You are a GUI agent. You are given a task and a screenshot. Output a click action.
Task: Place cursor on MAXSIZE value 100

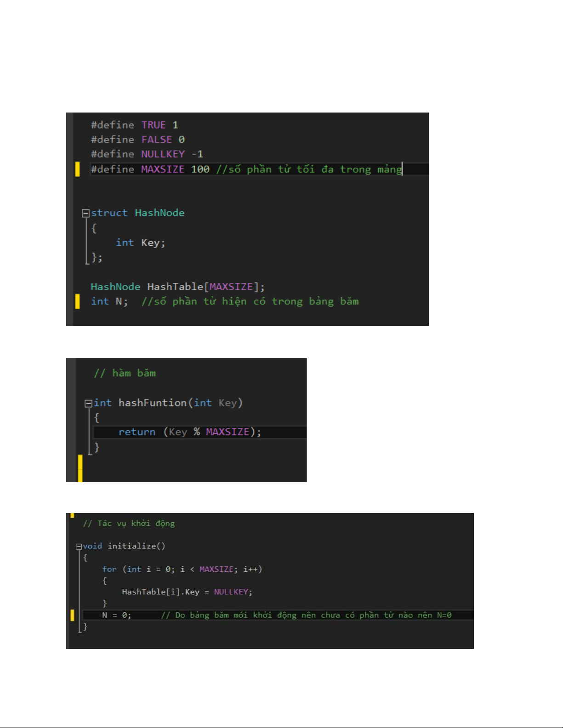point(200,169)
